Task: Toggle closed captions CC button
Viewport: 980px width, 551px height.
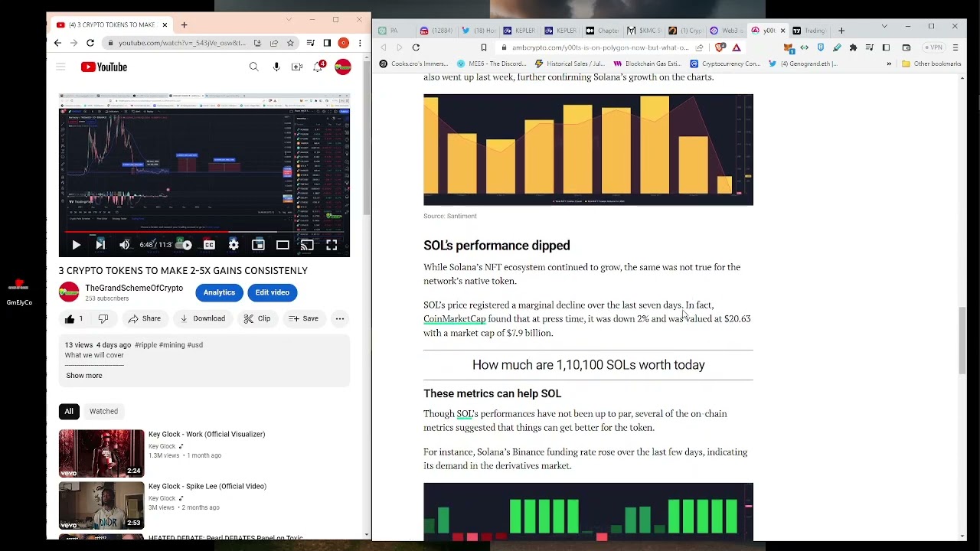Action: coord(209,245)
